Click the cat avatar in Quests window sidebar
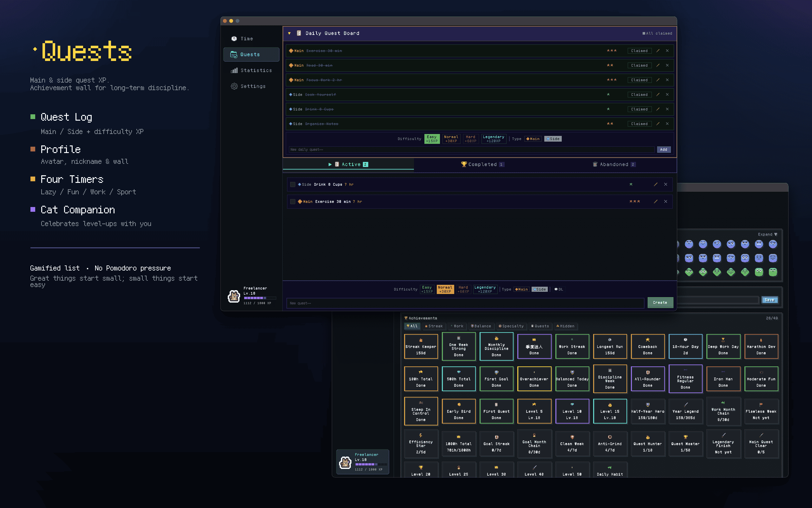 click(234, 296)
